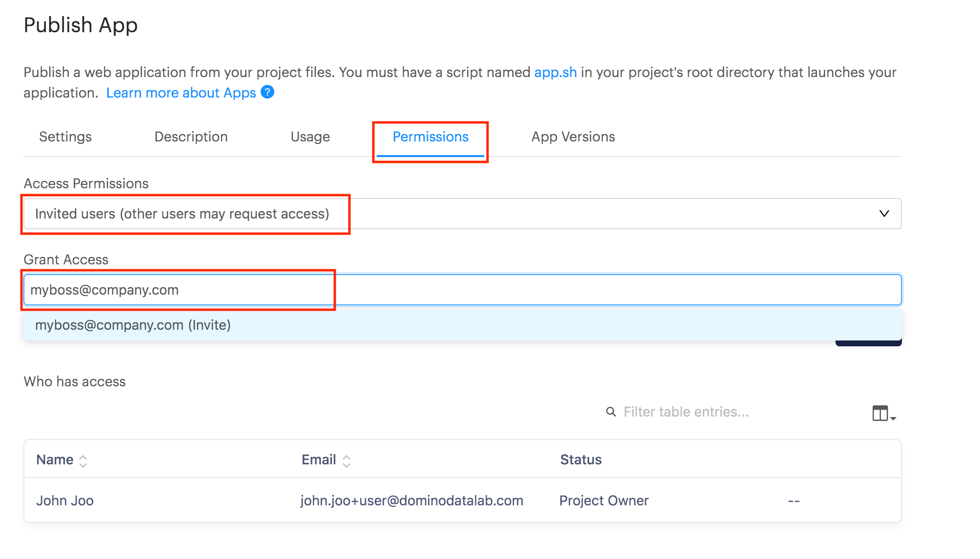Click the john.joo+user@dominodatalab.com email cell

coord(411,500)
